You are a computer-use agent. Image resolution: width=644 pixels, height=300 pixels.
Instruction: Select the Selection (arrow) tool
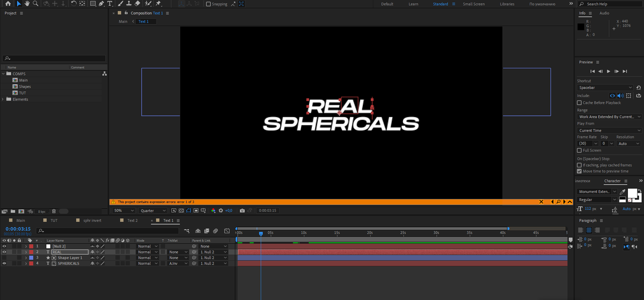[x=19, y=4]
